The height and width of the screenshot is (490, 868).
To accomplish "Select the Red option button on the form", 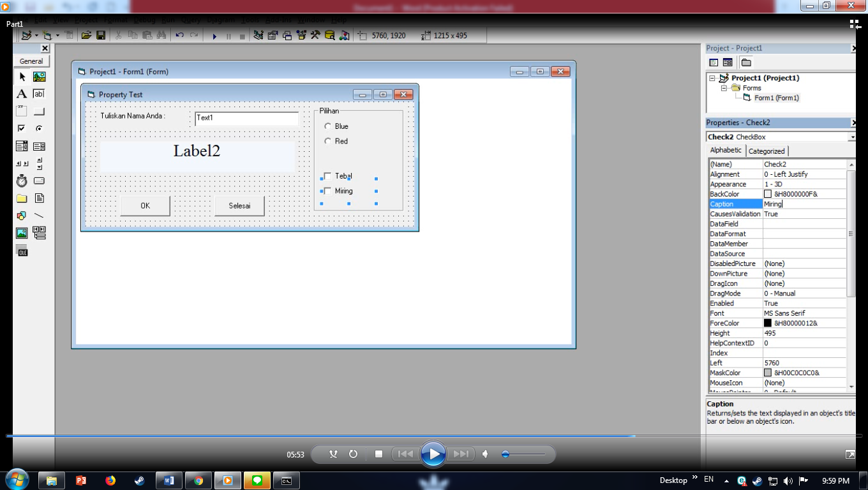I will (328, 141).
